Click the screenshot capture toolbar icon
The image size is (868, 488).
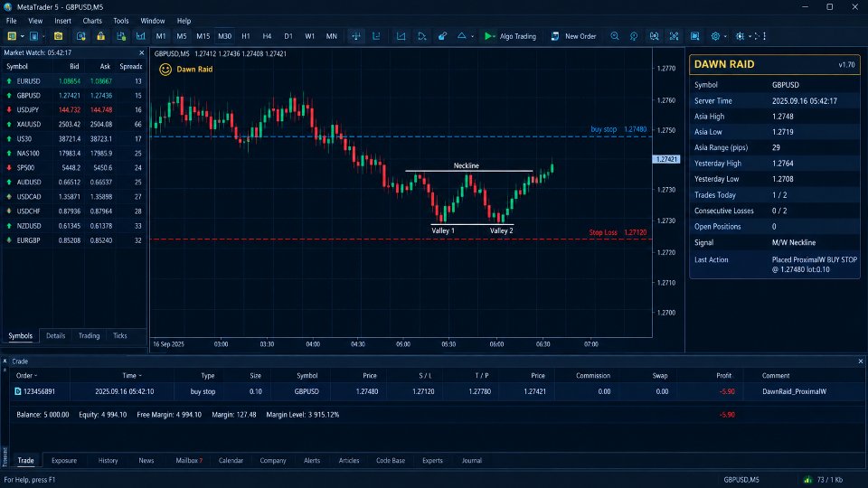(694, 36)
